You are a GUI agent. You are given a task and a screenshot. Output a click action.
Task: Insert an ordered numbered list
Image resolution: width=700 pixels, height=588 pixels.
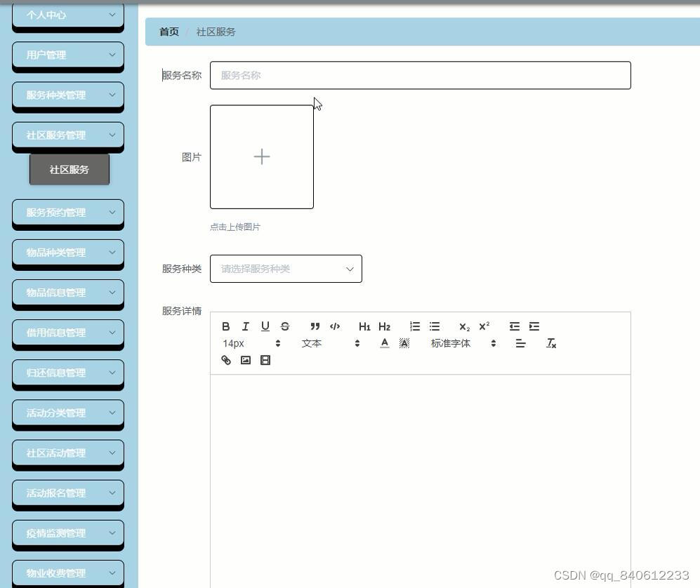click(x=415, y=326)
